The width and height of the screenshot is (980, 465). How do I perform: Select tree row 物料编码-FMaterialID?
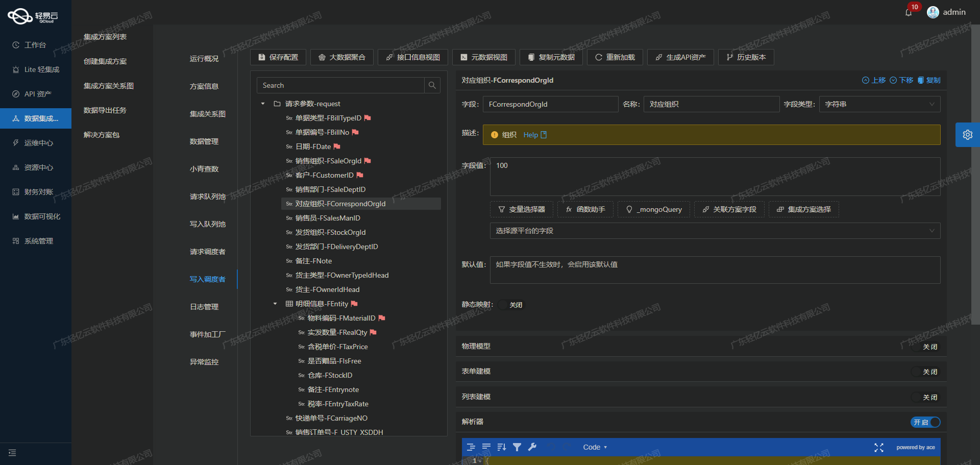coord(367,318)
